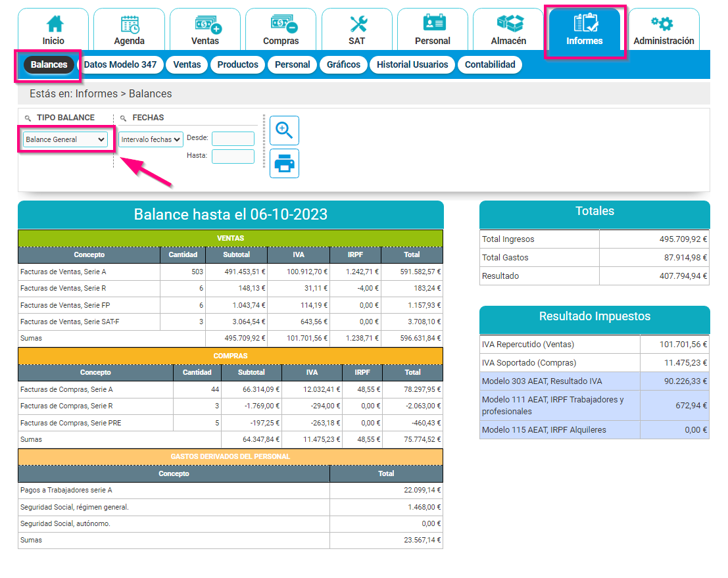Open the Intervalo fechas dropdown
Image resolution: width=728 pixels, height=578 pixels.
tap(151, 139)
